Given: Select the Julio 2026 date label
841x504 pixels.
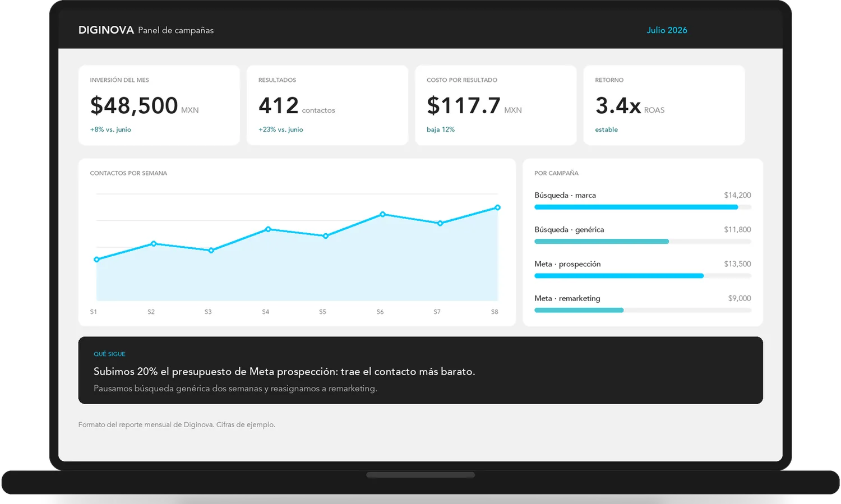Looking at the screenshot, I should (x=667, y=30).
